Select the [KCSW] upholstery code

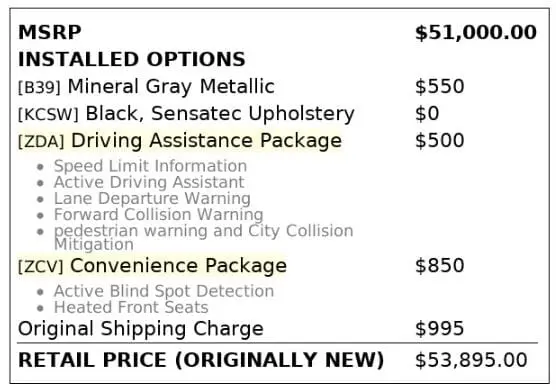48,114
